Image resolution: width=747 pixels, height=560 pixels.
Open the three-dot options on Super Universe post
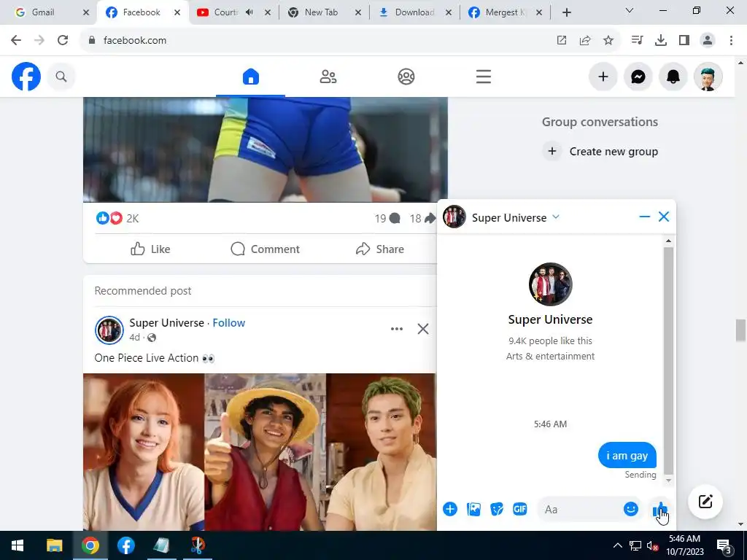pos(396,329)
